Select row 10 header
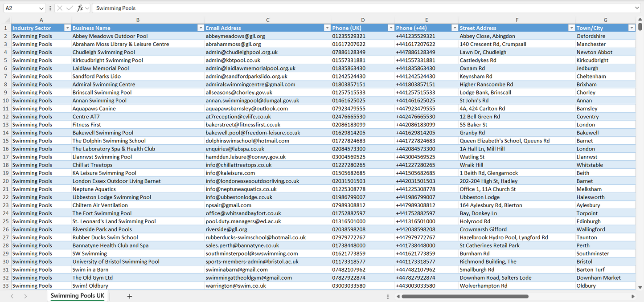644x302 pixels. tap(6, 101)
